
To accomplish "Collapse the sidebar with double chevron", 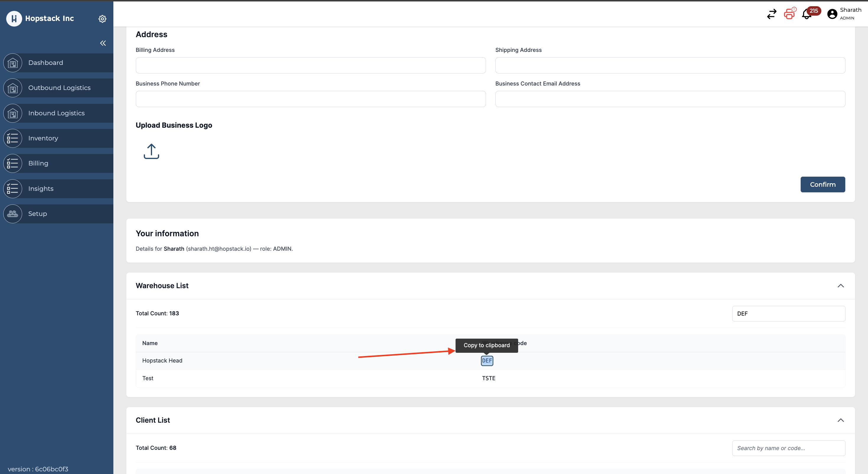I will pyautogui.click(x=103, y=43).
